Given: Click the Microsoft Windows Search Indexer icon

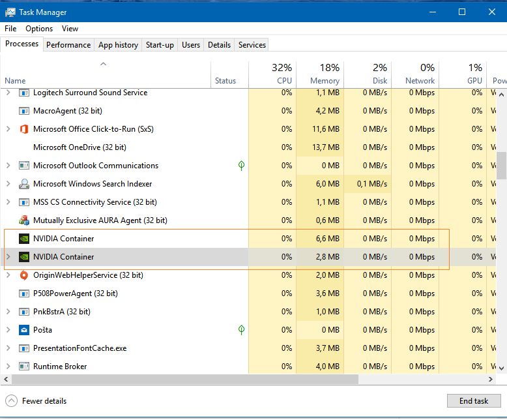Looking at the screenshot, I should pyautogui.click(x=24, y=184).
